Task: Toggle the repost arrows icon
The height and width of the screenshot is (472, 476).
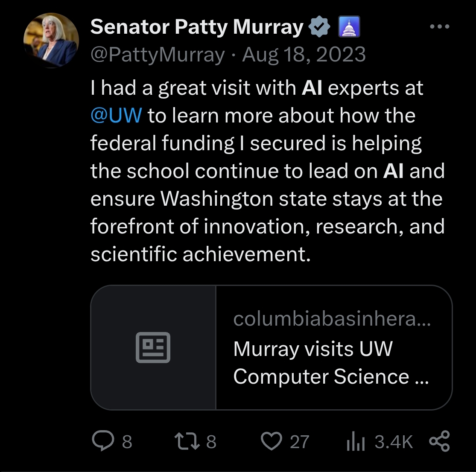Action: [188, 441]
